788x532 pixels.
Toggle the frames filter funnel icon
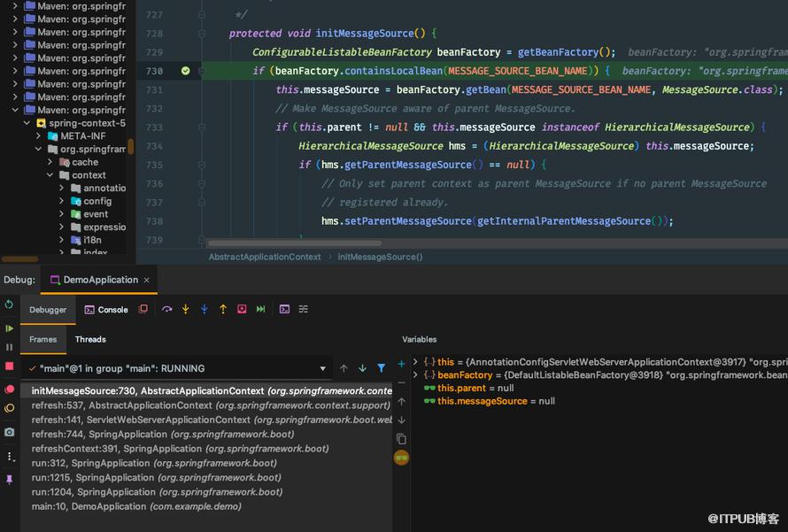[382, 368]
